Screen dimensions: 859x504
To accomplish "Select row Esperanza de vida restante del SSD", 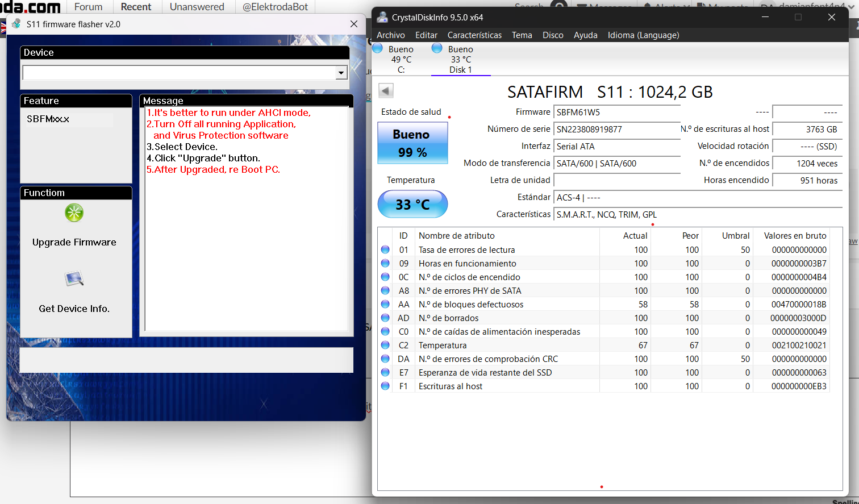I will (x=604, y=372).
